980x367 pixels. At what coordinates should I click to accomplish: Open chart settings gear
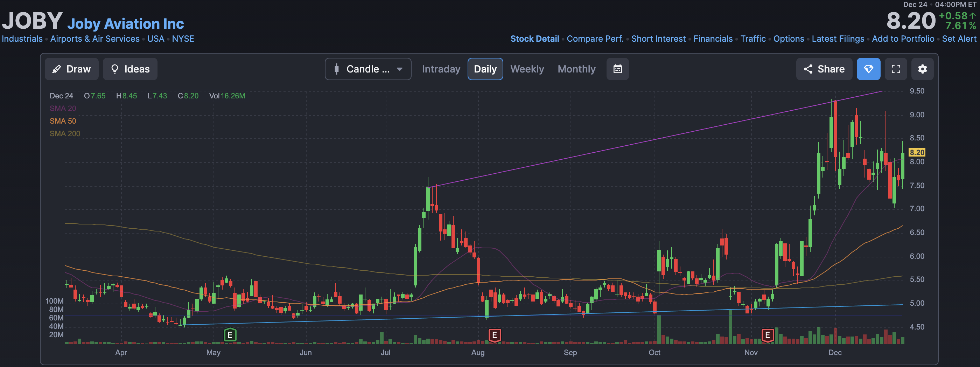pos(922,69)
